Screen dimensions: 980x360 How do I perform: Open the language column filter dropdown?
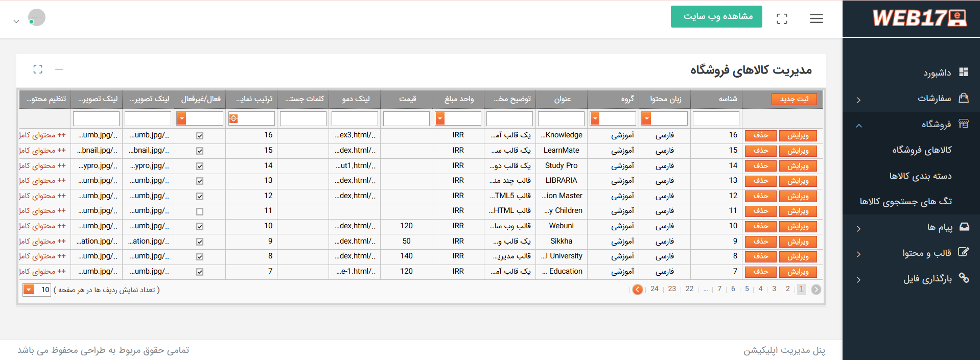pos(647,119)
